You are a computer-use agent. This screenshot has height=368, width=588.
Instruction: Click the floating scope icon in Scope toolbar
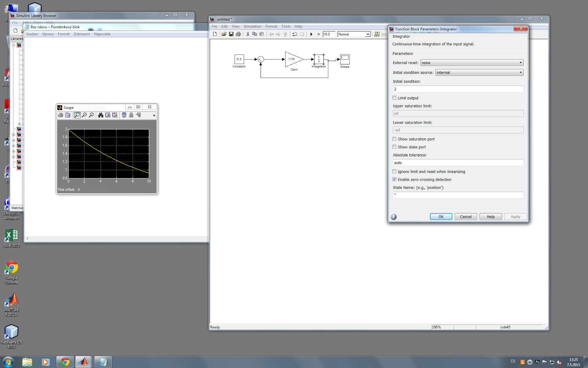click(124, 115)
